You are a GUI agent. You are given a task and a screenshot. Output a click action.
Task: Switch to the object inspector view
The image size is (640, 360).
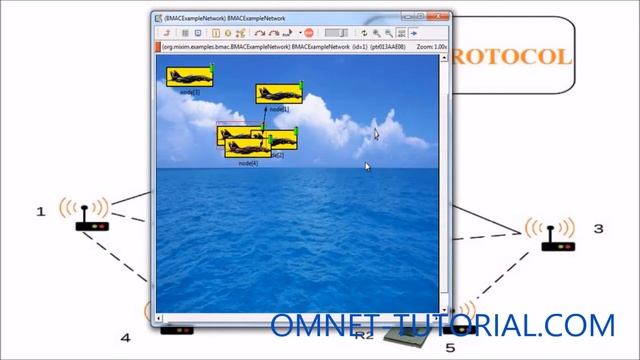[185, 33]
